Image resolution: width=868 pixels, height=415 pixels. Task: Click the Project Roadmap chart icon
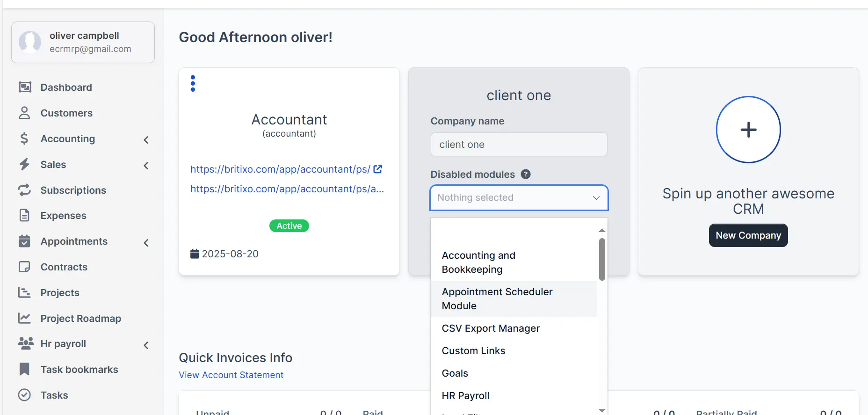pos(24,318)
